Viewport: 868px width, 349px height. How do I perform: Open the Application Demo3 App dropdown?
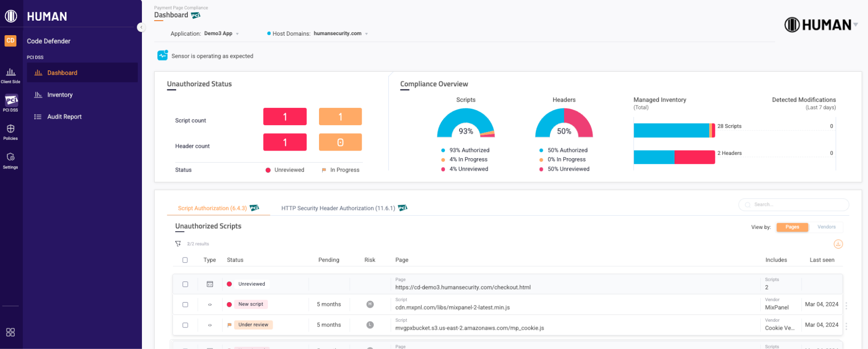(221, 34)
